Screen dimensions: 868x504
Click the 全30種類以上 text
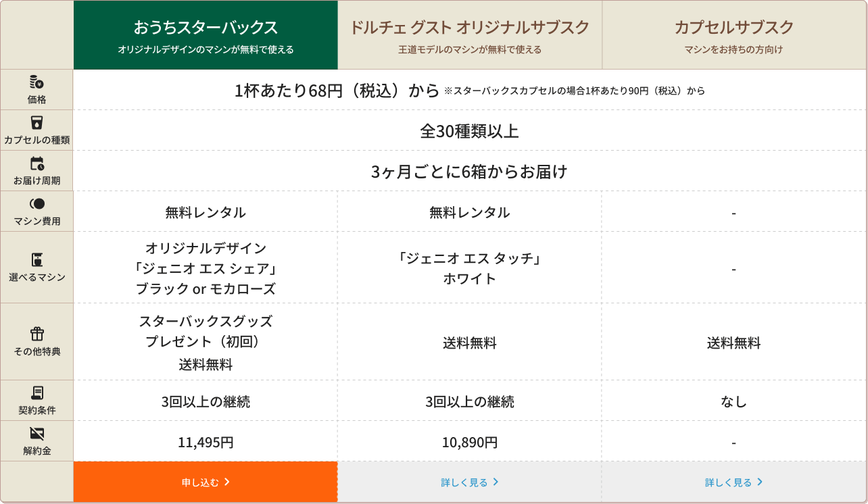470,131
